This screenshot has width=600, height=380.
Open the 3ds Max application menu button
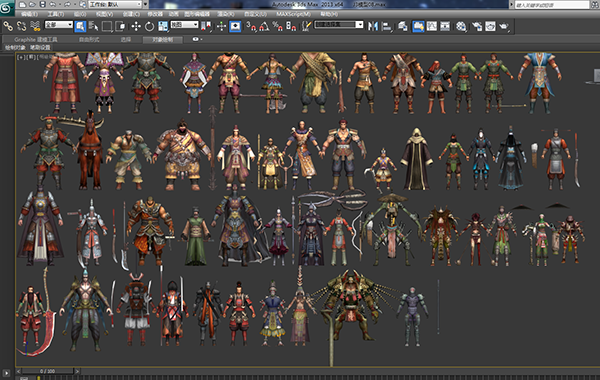[7, 8]
